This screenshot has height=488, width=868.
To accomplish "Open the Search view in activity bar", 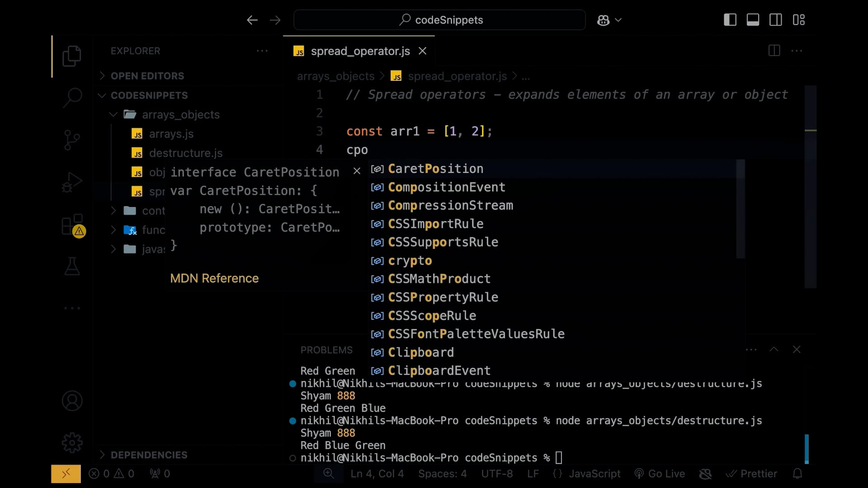I will 72,97.
